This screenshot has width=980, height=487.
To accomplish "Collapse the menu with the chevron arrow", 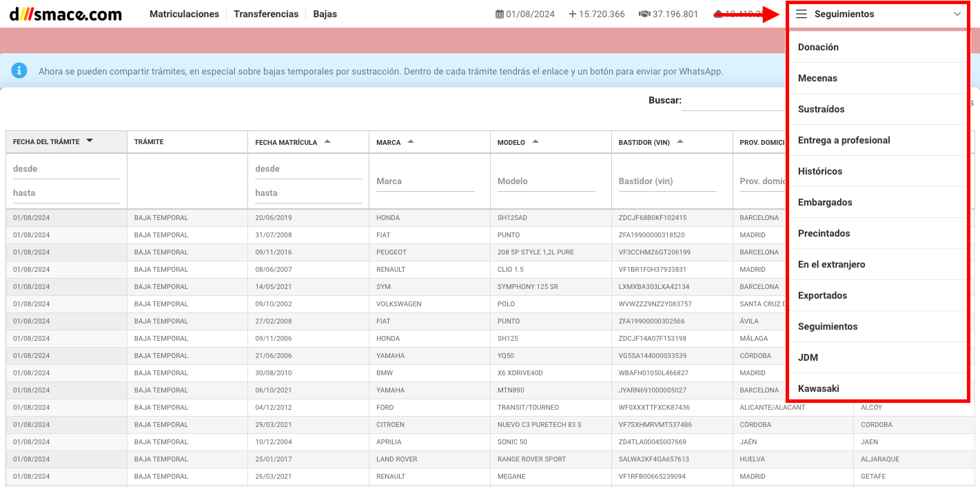I will [957, 14].
